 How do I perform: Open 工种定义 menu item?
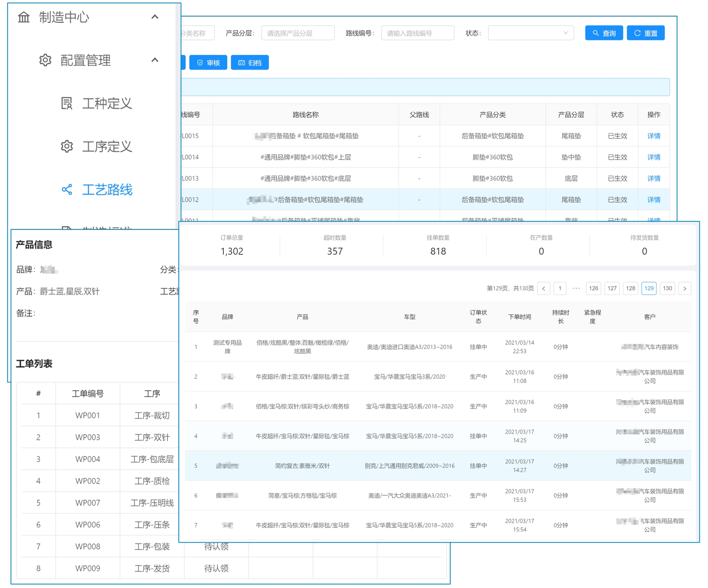(107, 103)
